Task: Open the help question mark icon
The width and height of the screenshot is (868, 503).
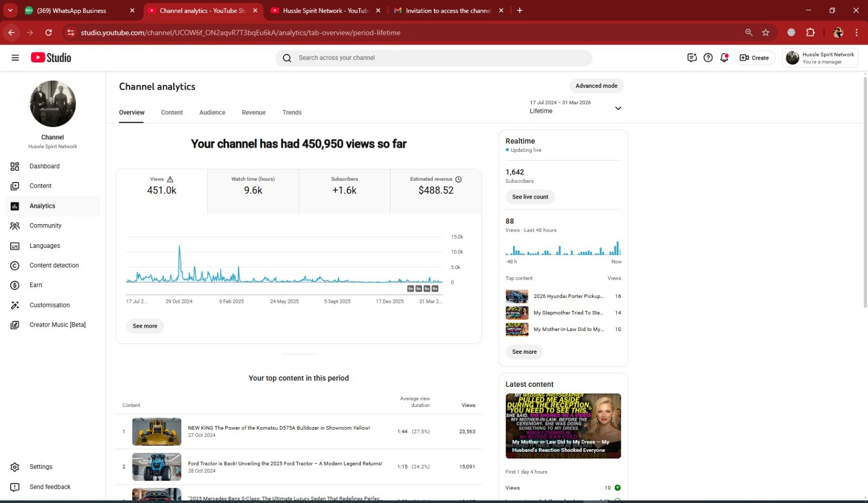Action: click(x=708, y=58)
